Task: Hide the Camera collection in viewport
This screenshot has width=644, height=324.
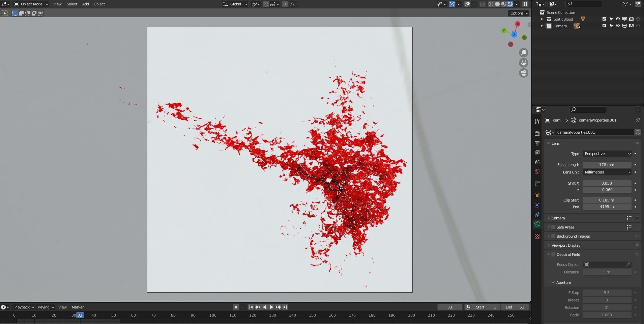Action: pos(618,26)
